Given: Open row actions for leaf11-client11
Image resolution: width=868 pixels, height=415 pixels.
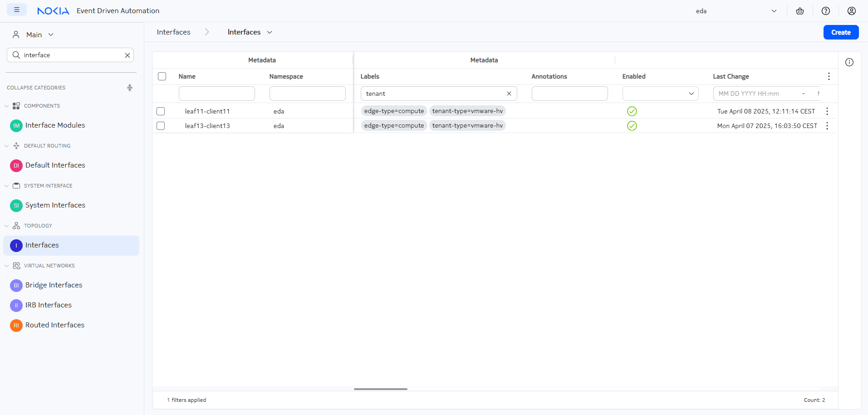Looking at the screenshot, I should click(x=827, y=111).
